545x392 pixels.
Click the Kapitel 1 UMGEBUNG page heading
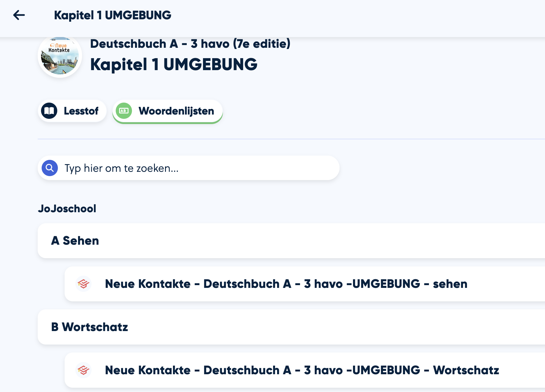174,65
